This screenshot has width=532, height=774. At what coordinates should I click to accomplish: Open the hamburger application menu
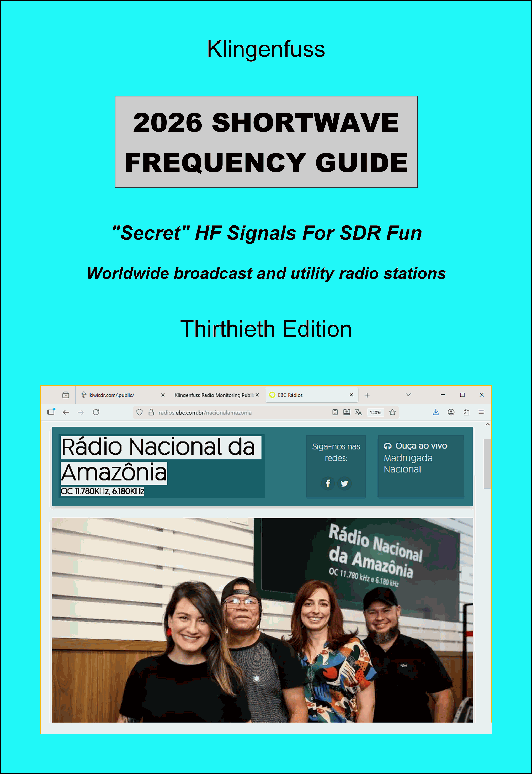[x=481, y=412]
